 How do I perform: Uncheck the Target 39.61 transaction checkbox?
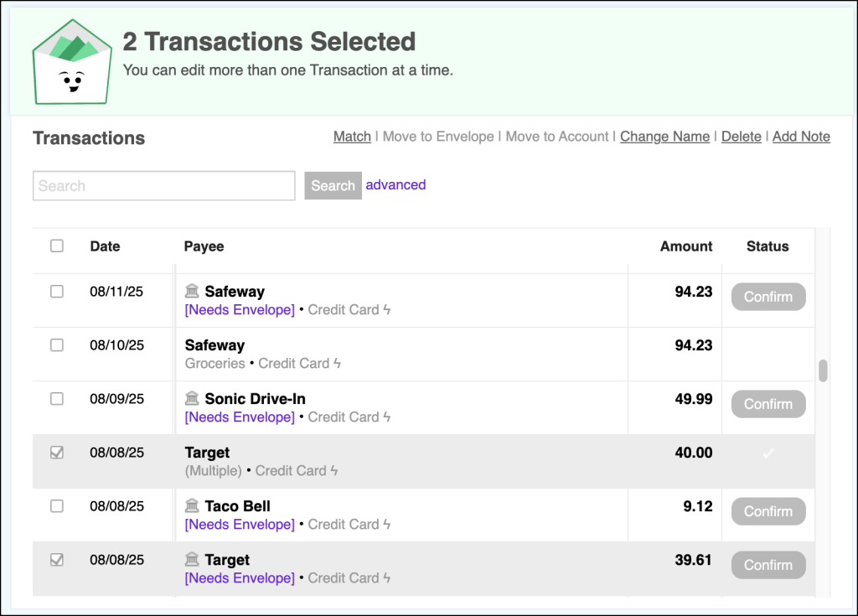57,560
